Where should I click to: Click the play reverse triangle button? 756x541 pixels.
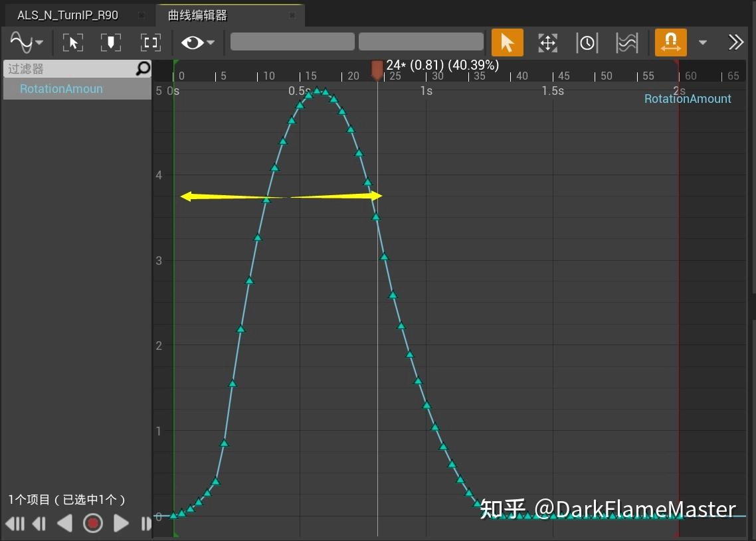click(64, 524)
